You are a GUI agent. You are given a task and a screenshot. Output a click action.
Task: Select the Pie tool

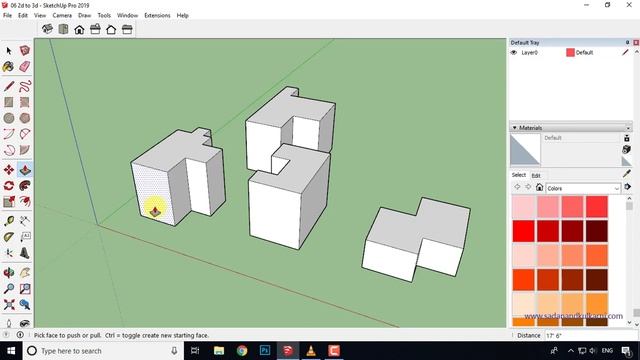coord(25,150)
